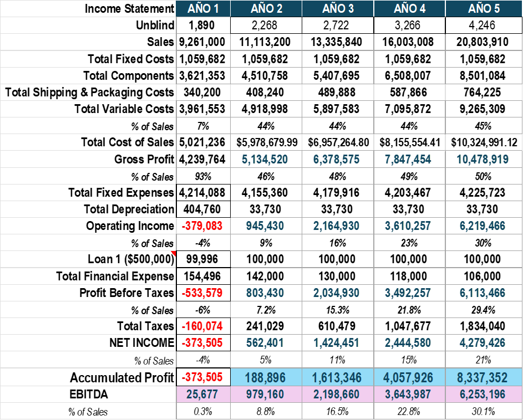523x420 pixels.
Task: Select the AÑO 4 column header
Action: pyautogui.click(x=410, y=9)
